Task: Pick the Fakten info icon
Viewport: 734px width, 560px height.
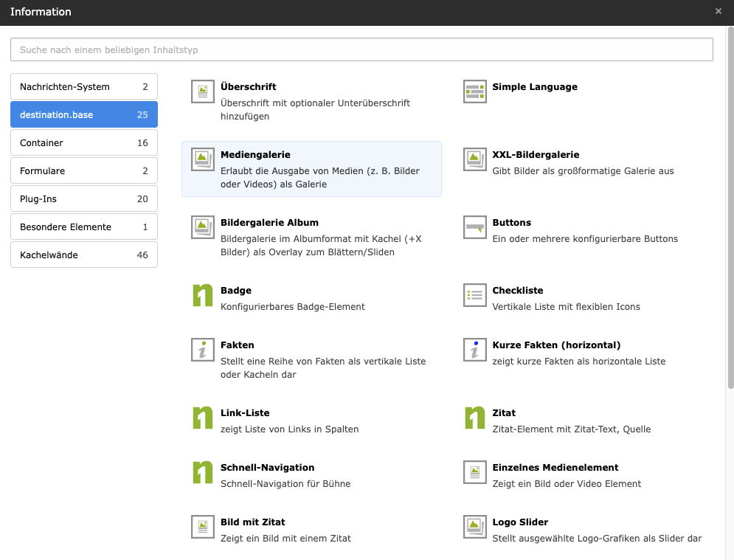Action: (203, 350)
